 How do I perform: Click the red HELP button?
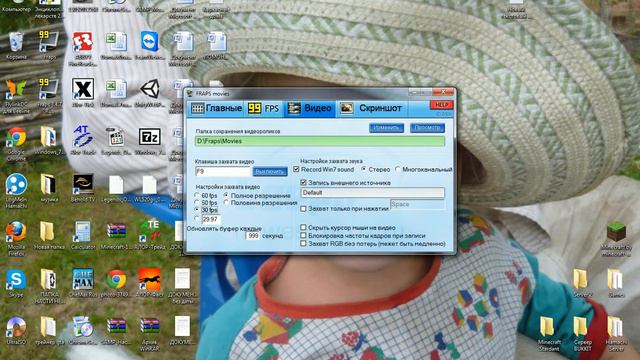click(441, 105)
